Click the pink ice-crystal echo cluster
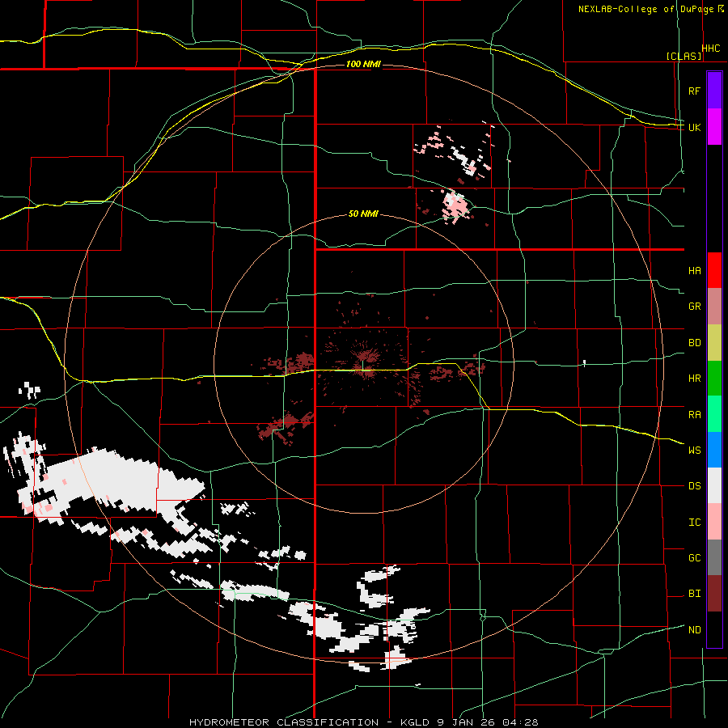The height and width of the screenshot is (728, 728). point(455,205)
